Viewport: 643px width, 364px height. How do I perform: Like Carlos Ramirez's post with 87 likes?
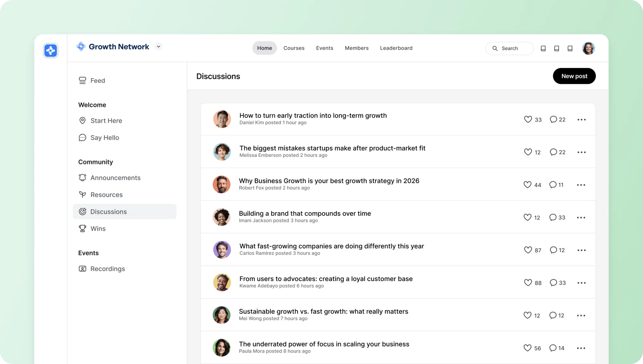click(528, 250)
